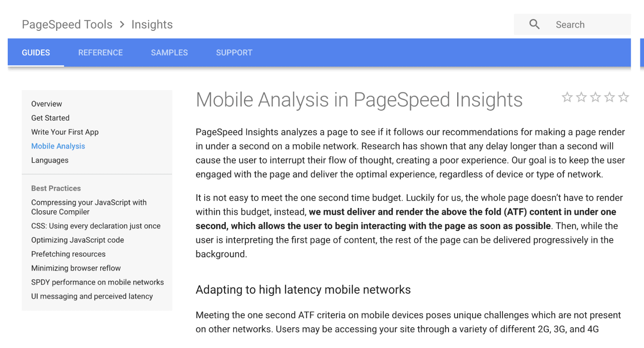The width and height of the screenshot is (644, 348).
Task: Open Languages in the sidebar
Action: 50,160
